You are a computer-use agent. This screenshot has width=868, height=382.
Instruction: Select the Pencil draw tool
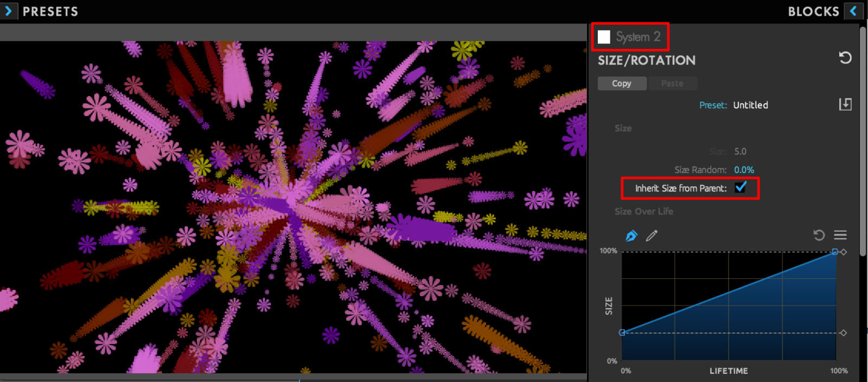tap(652, 235)
